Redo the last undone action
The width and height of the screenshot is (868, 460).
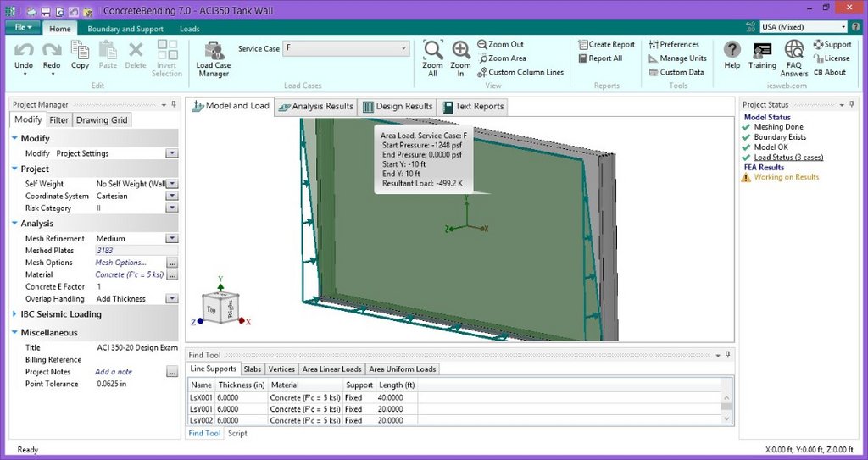click(52, 58)
